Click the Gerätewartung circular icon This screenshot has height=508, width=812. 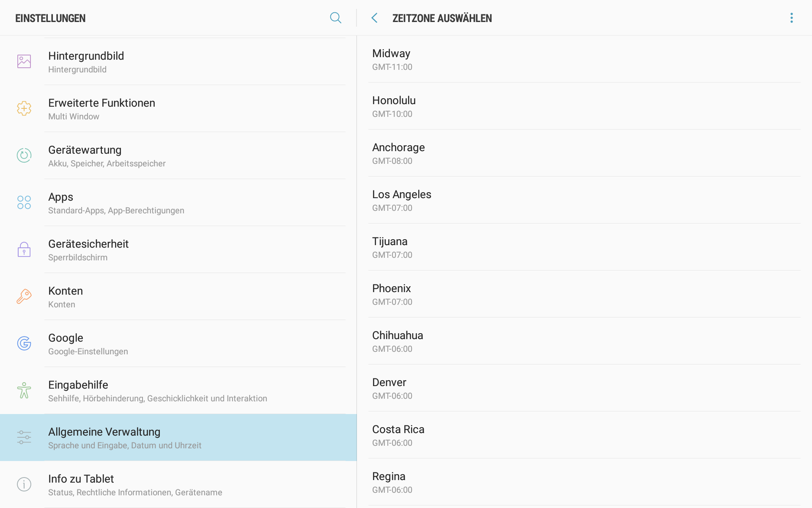pyautogui.click(x=24, y=155)
